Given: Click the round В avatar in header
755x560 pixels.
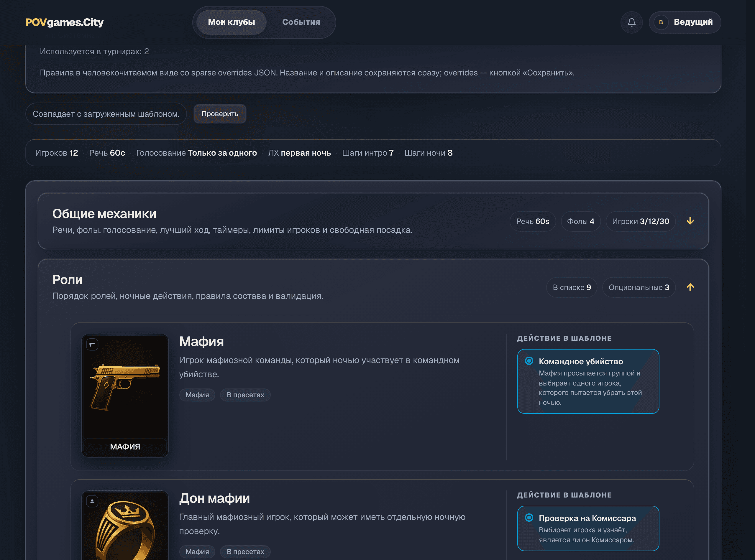Looking at the screenshot, I should coord(661,22).
